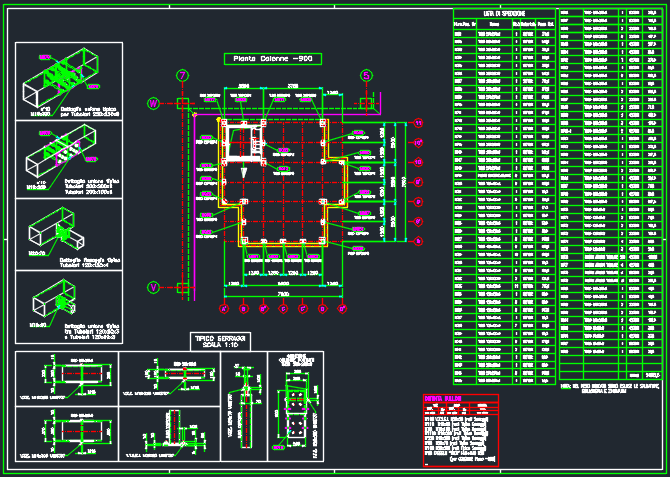Select the top-left bolted section detail

click(x=66, y=378)
